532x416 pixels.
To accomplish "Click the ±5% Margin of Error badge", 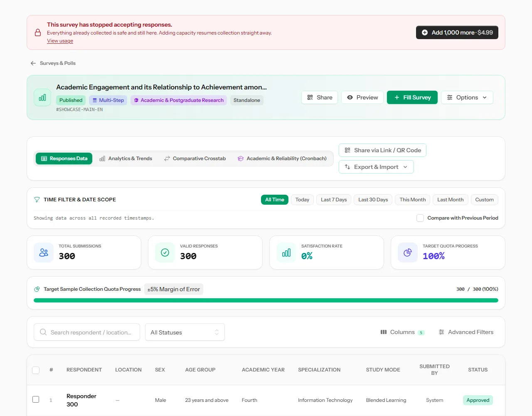I will [174, 289].
